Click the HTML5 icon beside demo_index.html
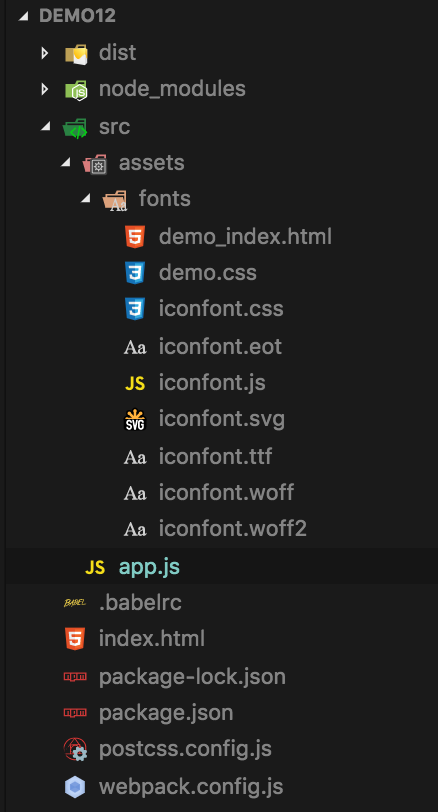Screen dimensions: 438x812 135,237
